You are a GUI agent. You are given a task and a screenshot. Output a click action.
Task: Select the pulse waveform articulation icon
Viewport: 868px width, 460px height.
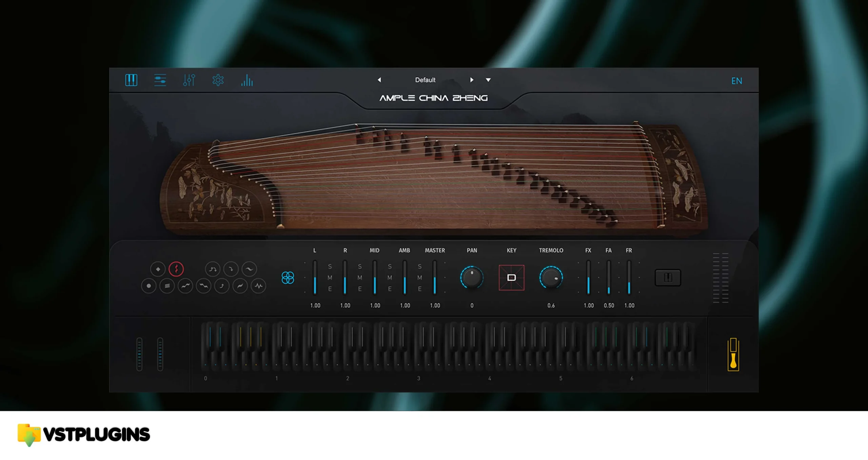pyautogui.click(x=258, y=286)
